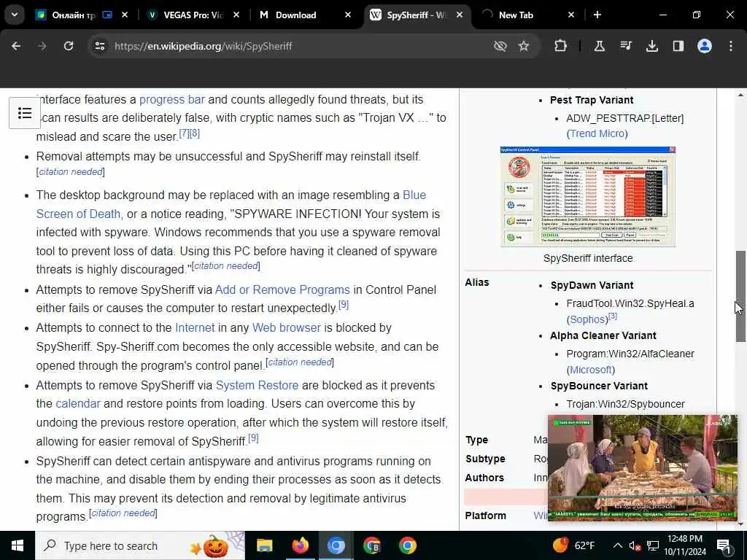This screenshot has height=560, width=747.
Task: Click the crossed-out eye tracking icon
Action: [x=500, y=46]
